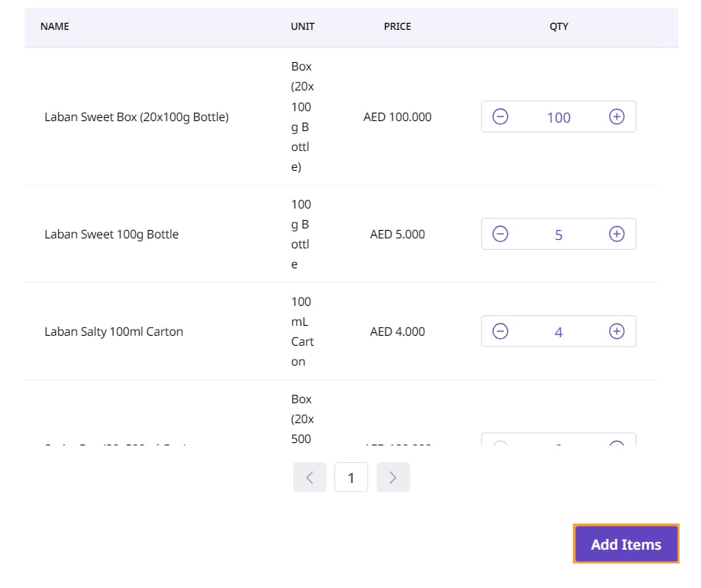The height and width of the screenshot is (588, 701).
Task: Go to previous page with left chevron
Action: coord(310,478)
